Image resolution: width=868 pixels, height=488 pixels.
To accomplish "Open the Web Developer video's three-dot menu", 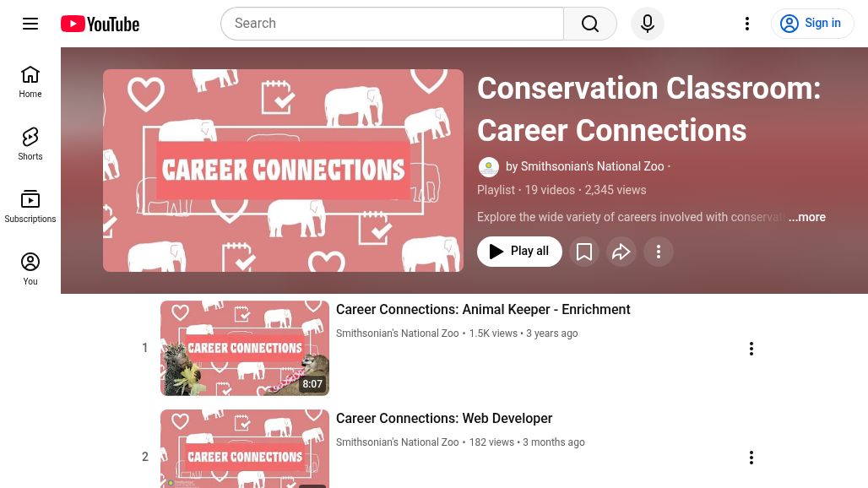I will (x=751, y=457).
